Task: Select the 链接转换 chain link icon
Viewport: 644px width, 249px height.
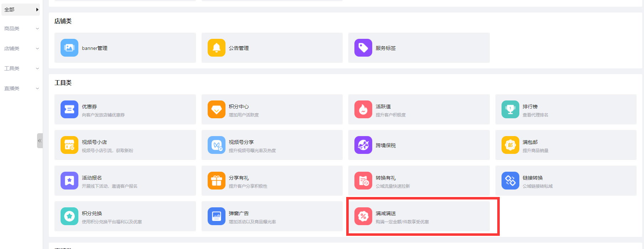Action: (510, 181)
